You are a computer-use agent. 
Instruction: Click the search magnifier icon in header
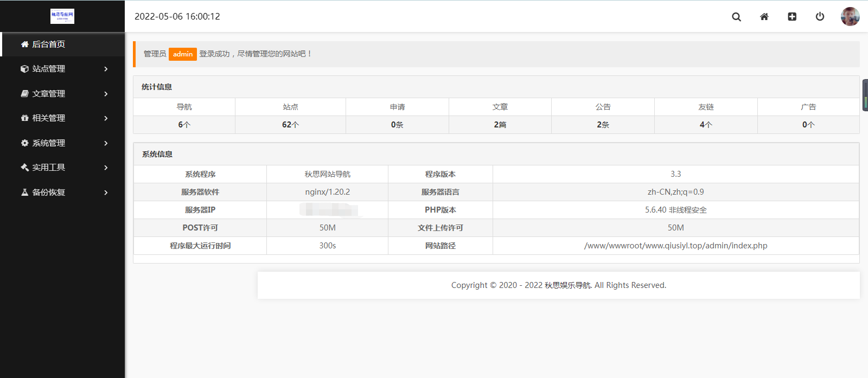736,17
